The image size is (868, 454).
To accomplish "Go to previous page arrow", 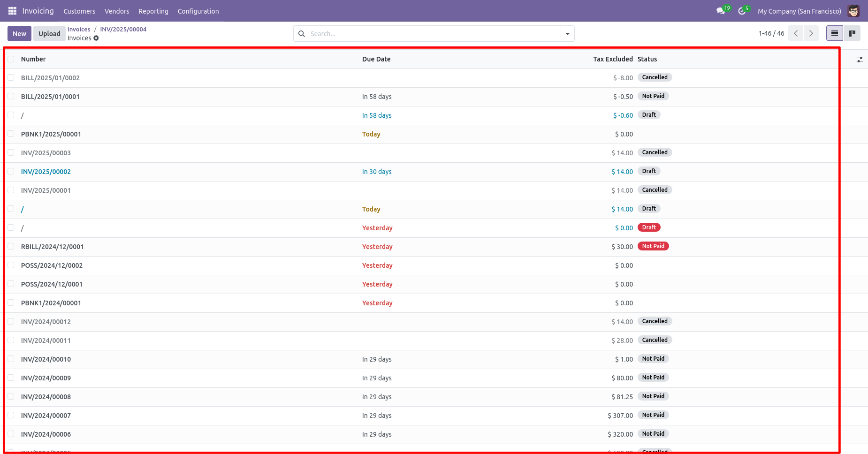I will click(x=796, y=33).
